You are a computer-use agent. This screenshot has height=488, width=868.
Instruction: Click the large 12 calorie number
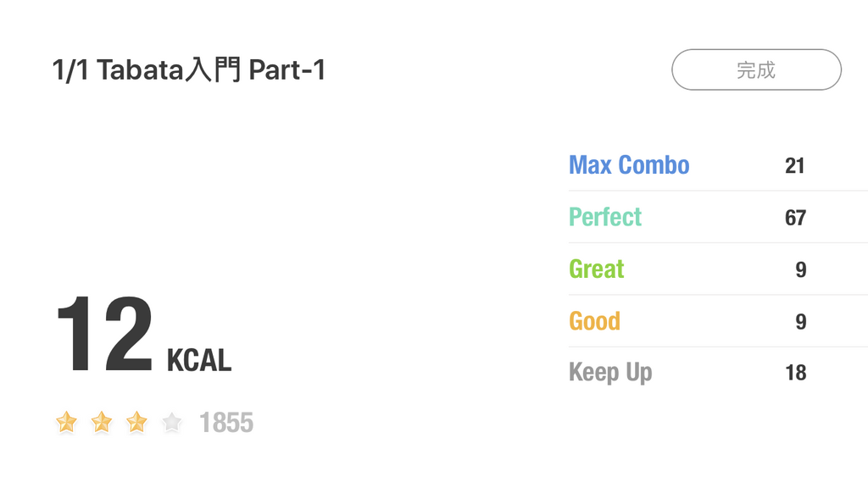[104, 335]
